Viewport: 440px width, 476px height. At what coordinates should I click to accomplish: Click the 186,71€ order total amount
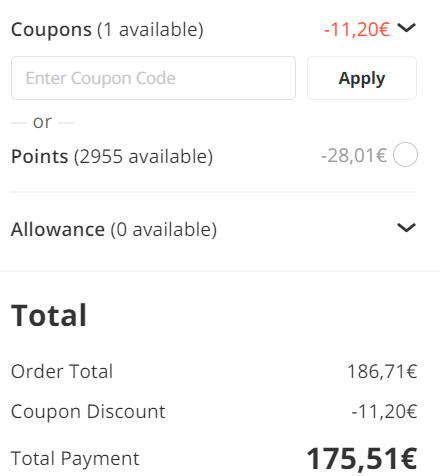(x=382, y=371)
